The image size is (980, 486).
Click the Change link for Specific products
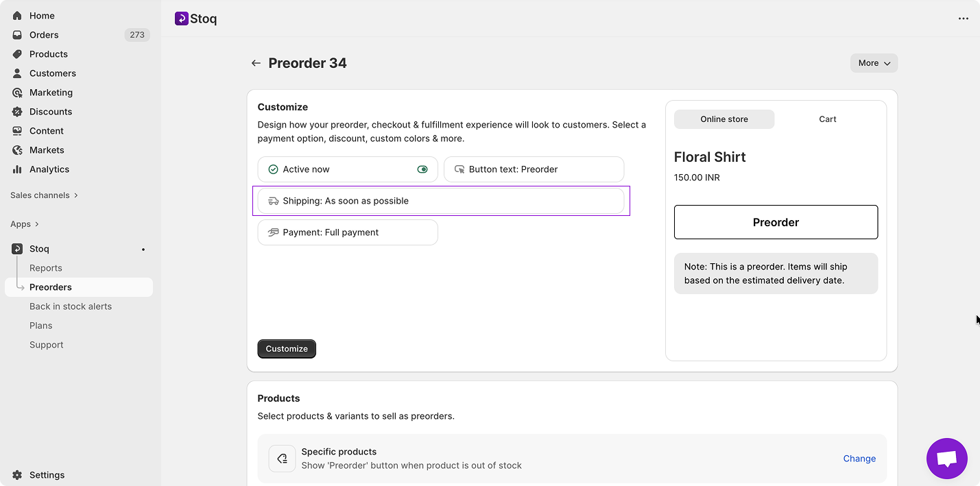click(859, 459)
